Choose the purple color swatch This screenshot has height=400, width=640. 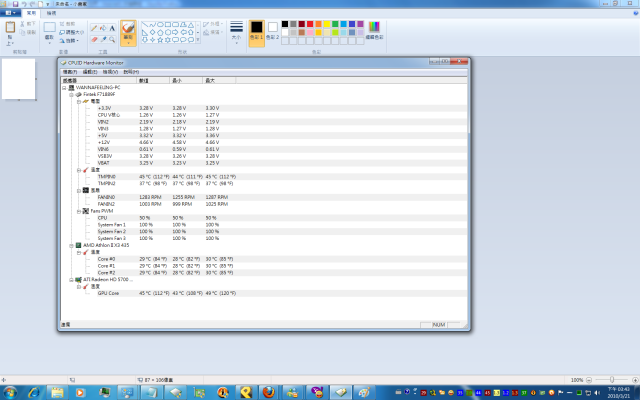[360, 24]
